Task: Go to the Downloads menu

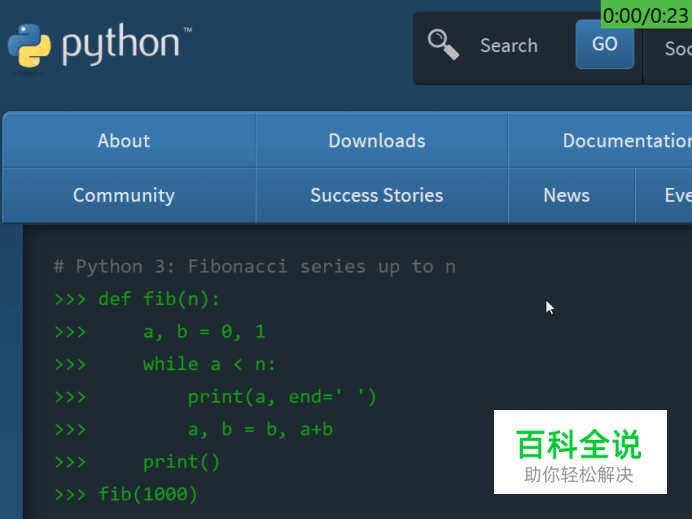Action: coord(377,141)
